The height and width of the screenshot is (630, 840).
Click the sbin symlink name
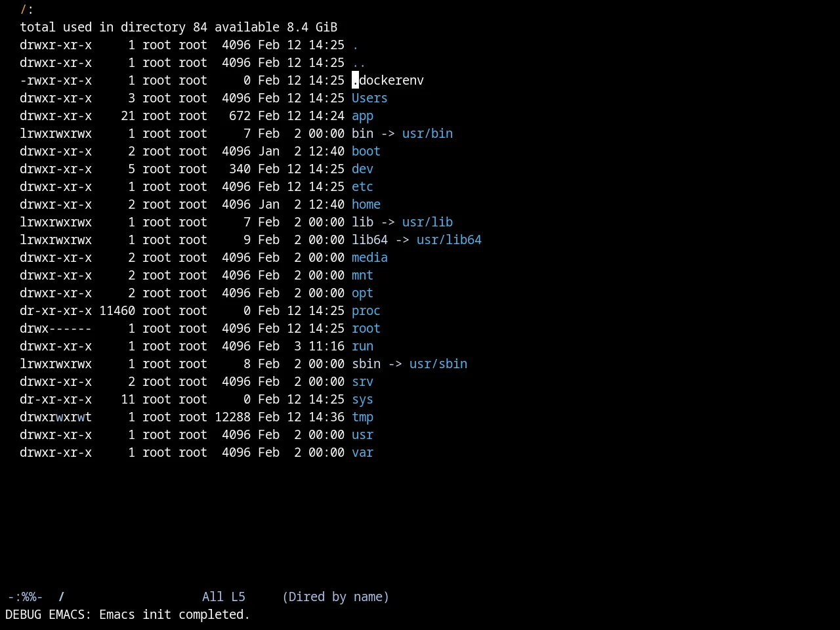(366, 364)
